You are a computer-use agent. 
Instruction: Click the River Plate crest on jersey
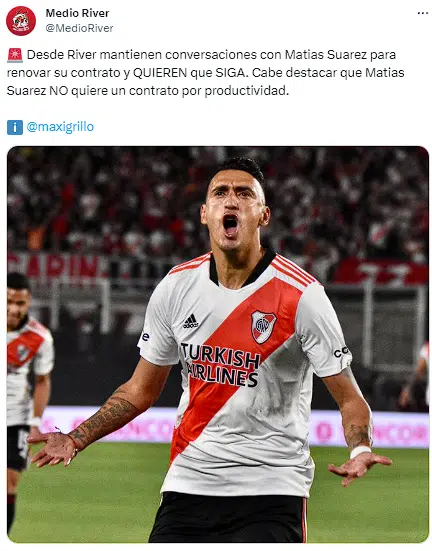[263, 326]
